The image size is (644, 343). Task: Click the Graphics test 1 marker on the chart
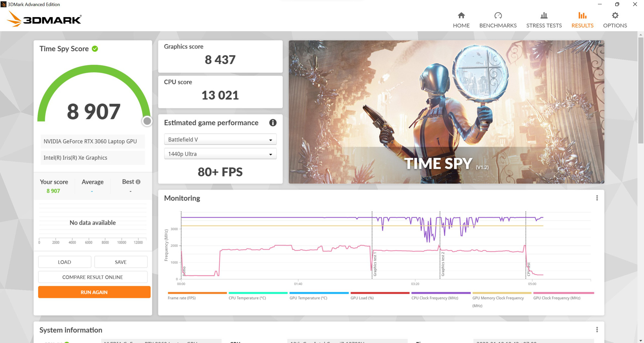click(375, 264)
